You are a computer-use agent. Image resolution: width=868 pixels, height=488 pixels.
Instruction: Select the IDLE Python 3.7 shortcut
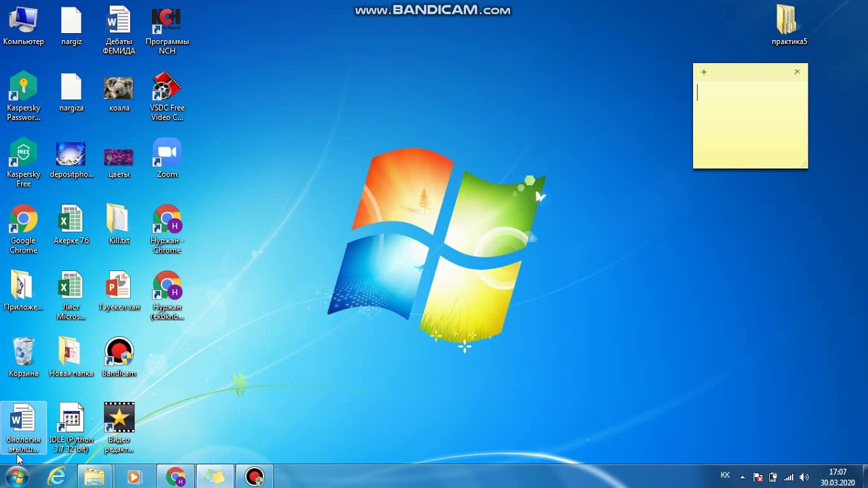coord(71,428)
